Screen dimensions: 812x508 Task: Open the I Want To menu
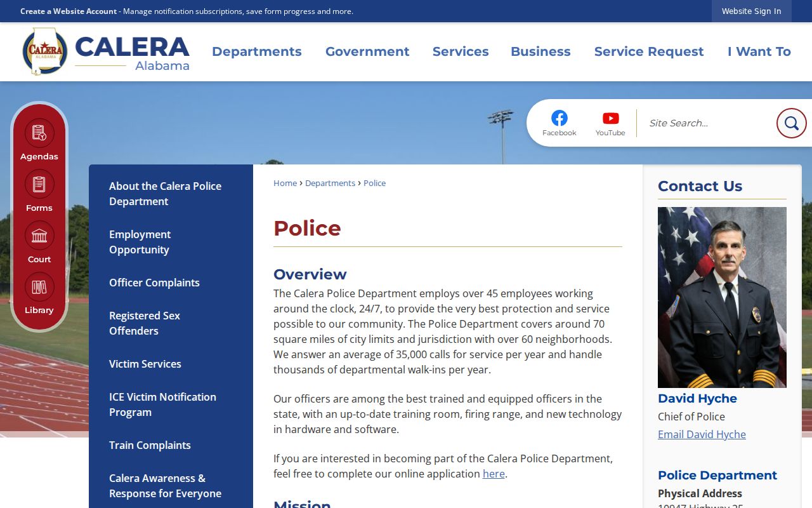click(x=759, y=51)
